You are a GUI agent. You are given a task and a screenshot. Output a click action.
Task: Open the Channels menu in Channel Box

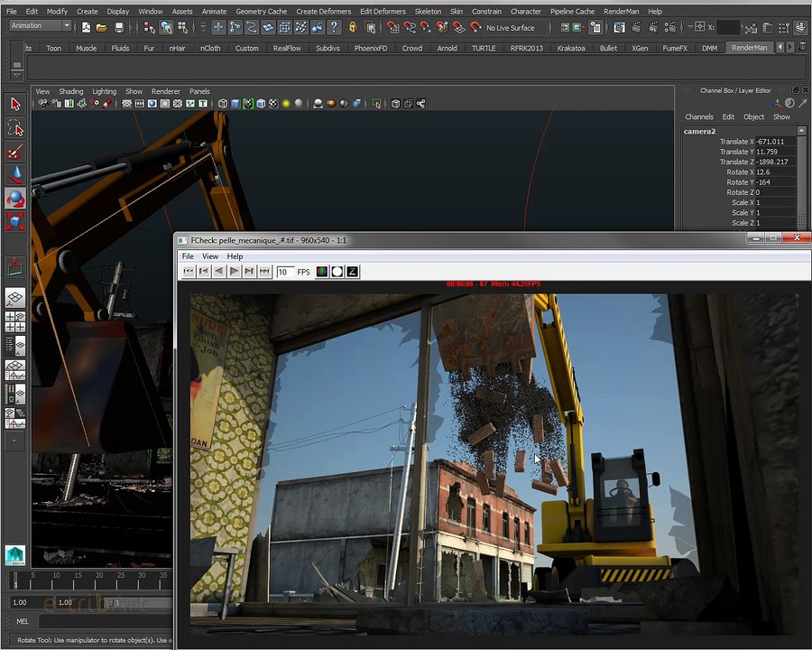699,117
